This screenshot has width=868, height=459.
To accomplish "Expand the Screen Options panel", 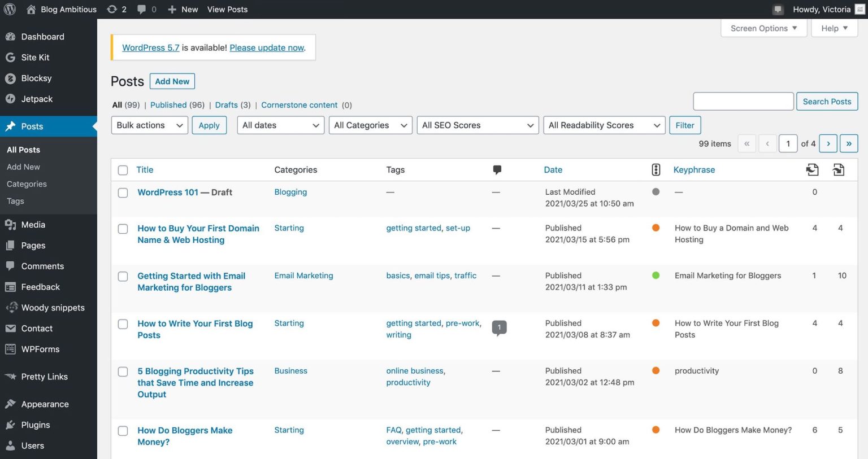I will [x=763, y=28].
